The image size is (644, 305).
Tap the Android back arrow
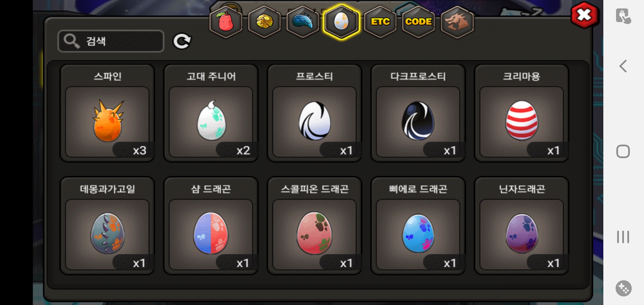tap(623, 66)
